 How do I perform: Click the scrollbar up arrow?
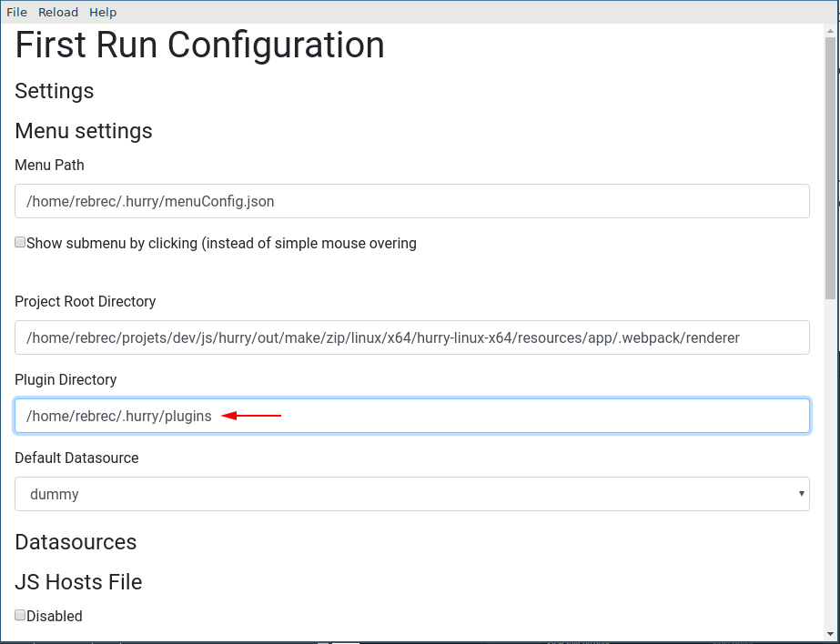pos(831,31)
